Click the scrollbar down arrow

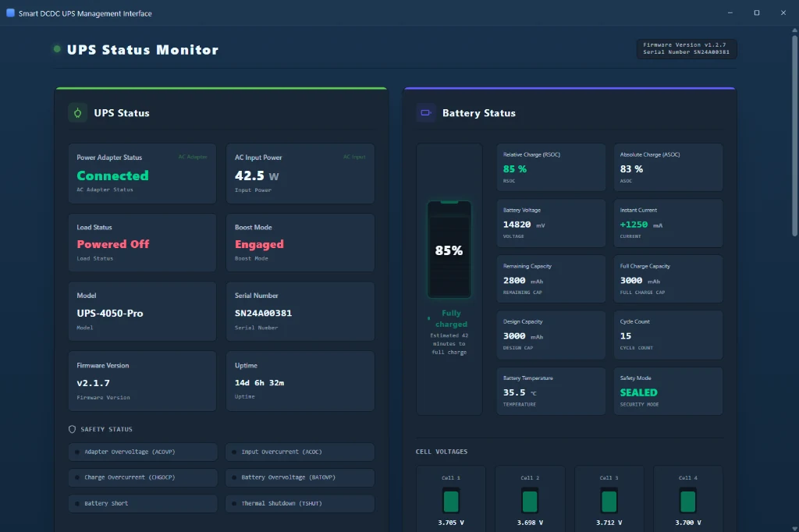coord(794,528)
